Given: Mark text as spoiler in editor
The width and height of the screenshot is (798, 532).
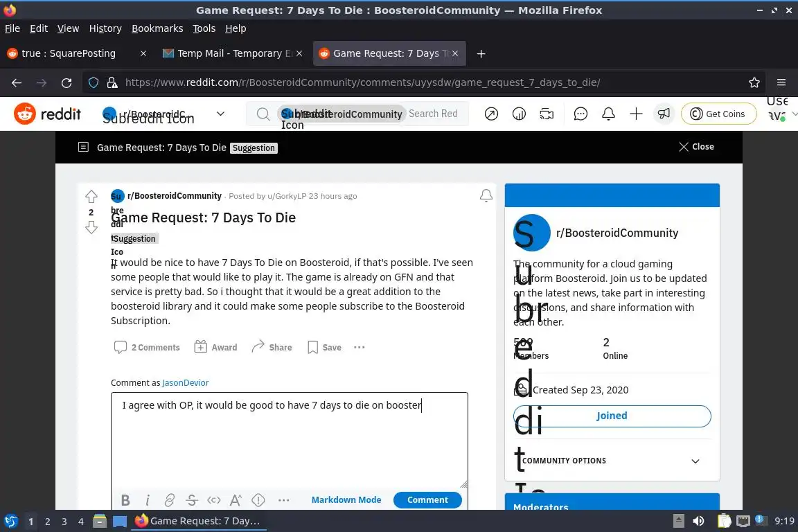Looking at the screenshot, I should [258, 500].
